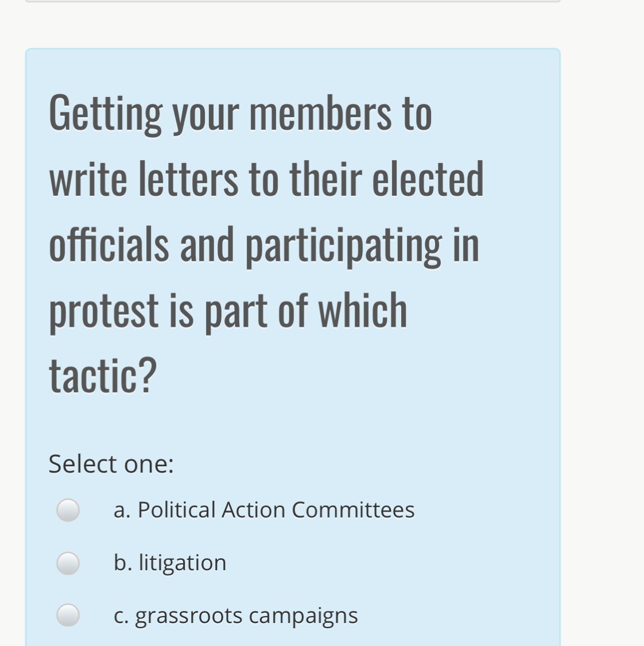Select the Political Action Committees radio button
This screenshot has height=646, width=644.
click(x=68, y=510)
